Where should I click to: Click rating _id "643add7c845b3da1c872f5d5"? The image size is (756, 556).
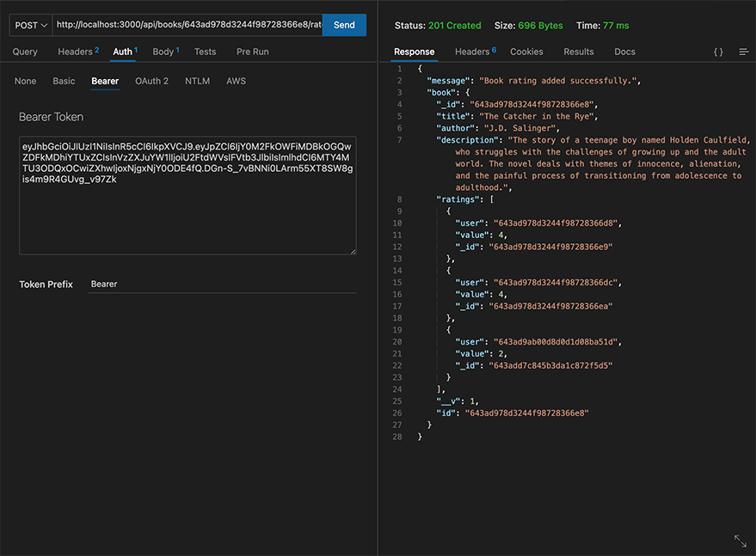(x=550, y=365)
